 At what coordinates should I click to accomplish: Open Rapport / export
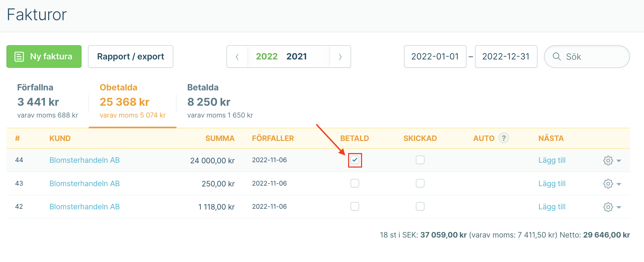point(130,56)
